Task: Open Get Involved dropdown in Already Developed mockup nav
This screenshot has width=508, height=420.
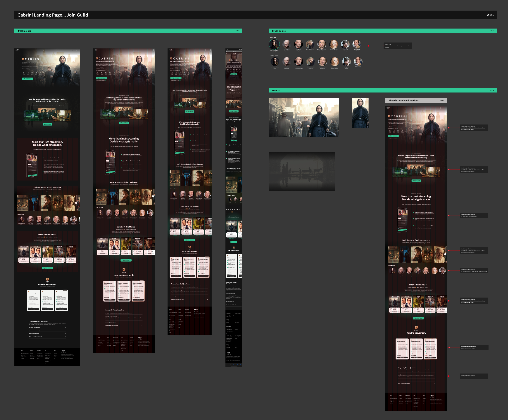Action: click(x=405, y=108)
